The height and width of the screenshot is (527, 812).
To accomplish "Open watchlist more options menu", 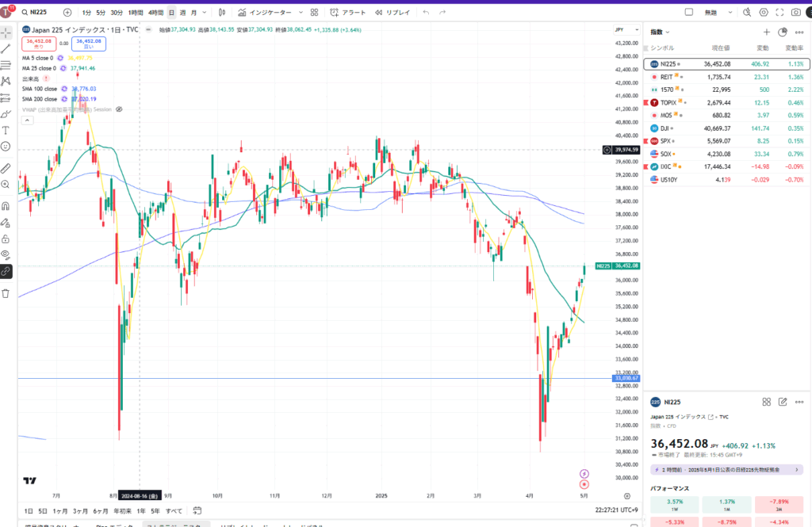I will tap(799, 32).
